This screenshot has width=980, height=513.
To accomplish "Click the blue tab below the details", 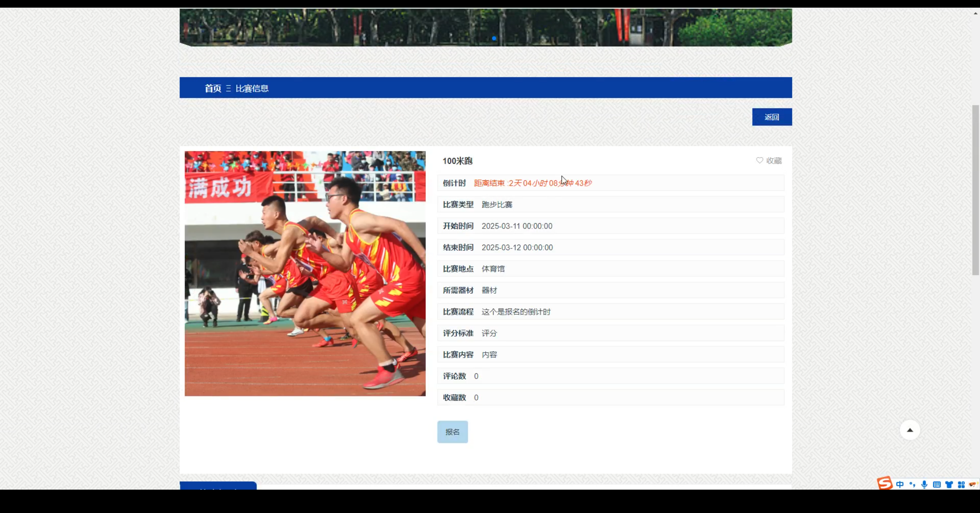I will click(x=218, y=485).
